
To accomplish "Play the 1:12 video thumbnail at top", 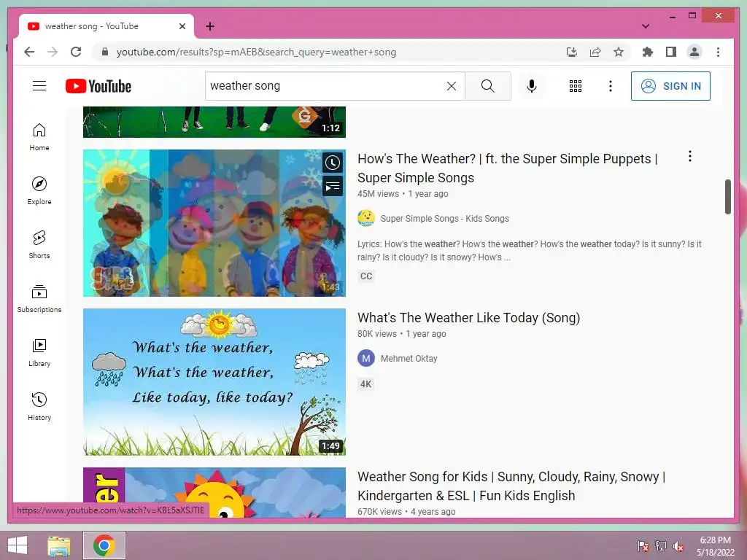I will (x=214, y=122).
